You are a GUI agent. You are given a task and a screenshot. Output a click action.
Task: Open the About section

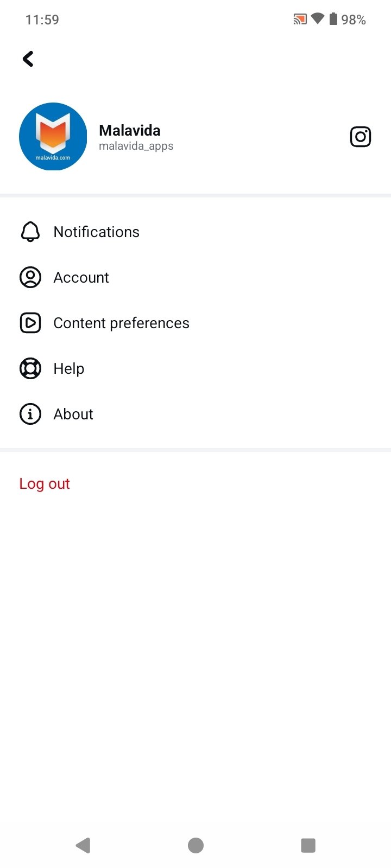(x=73, y=414)
